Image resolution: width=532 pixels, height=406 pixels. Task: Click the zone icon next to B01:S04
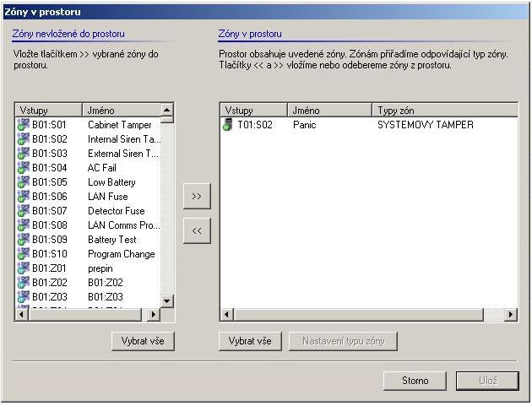click(x=23, y=168)
